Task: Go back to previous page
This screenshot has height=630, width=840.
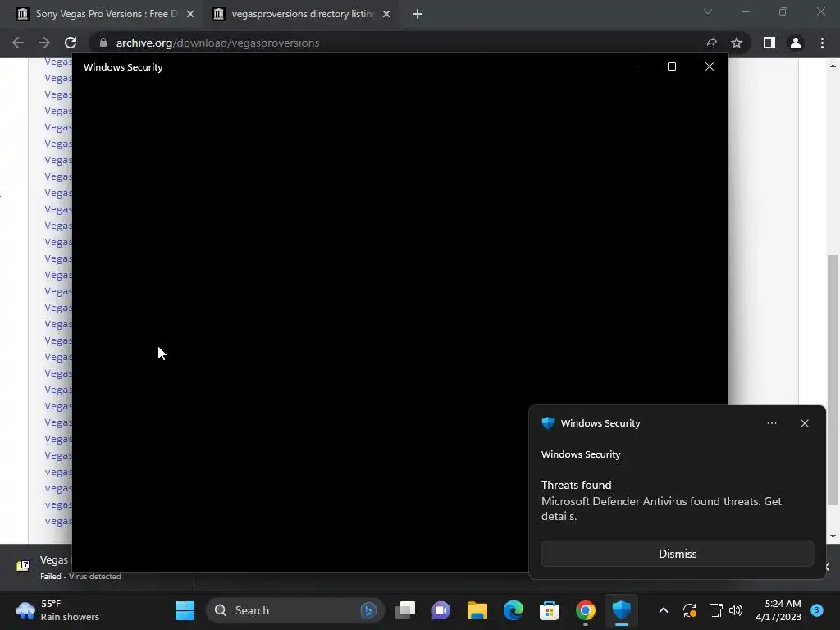Action: (x=18, y=43)
